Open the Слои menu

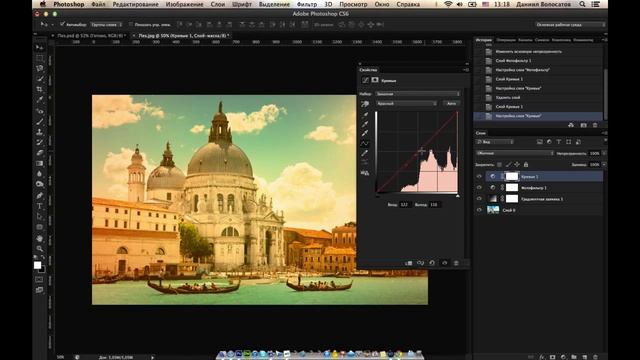pos(218,4)
